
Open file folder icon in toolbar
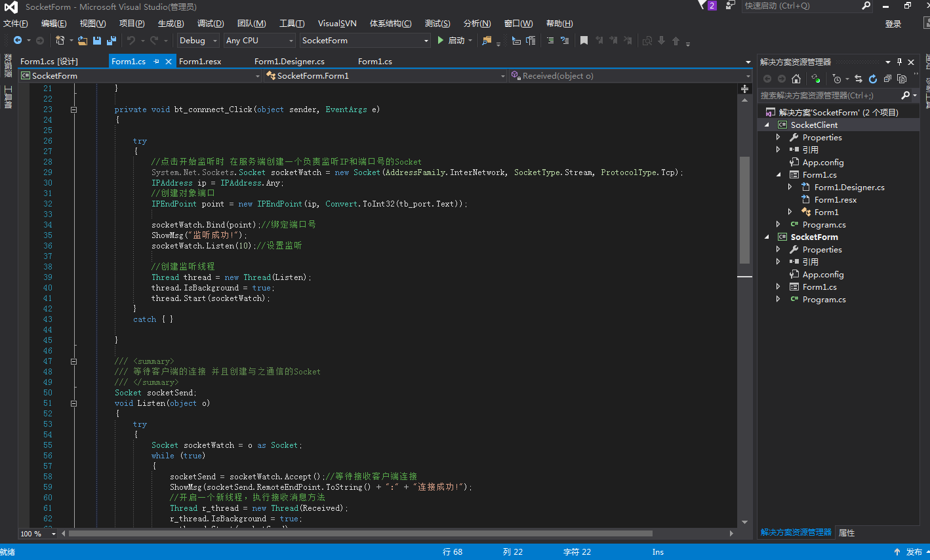click(x=83, y=41)
